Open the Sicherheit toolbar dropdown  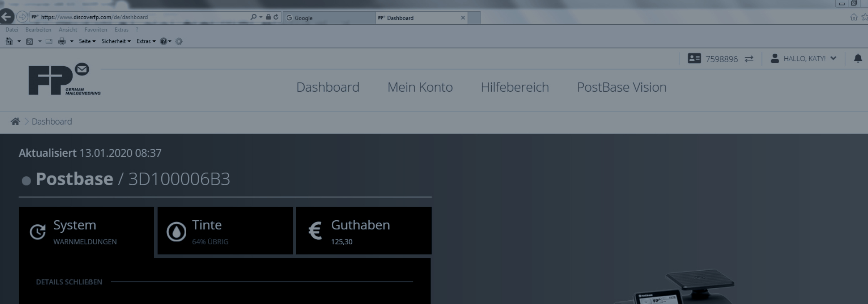click(116, 41)
